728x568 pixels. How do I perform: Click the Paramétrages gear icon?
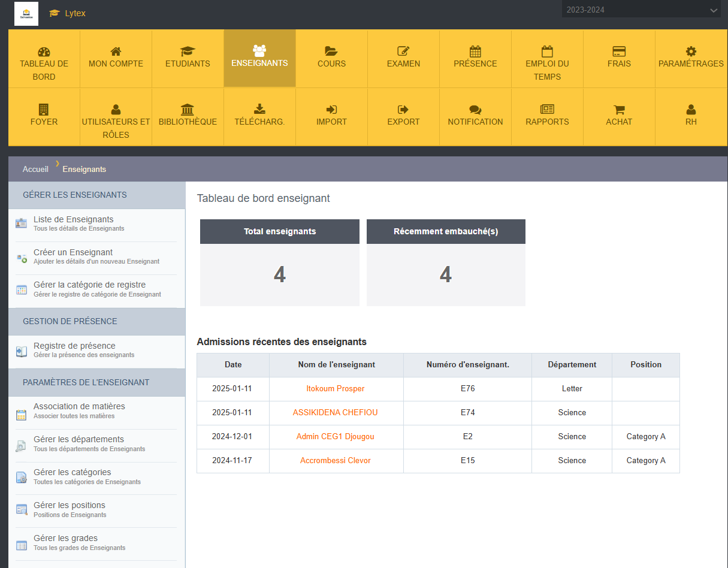click(x=691, y=52)
